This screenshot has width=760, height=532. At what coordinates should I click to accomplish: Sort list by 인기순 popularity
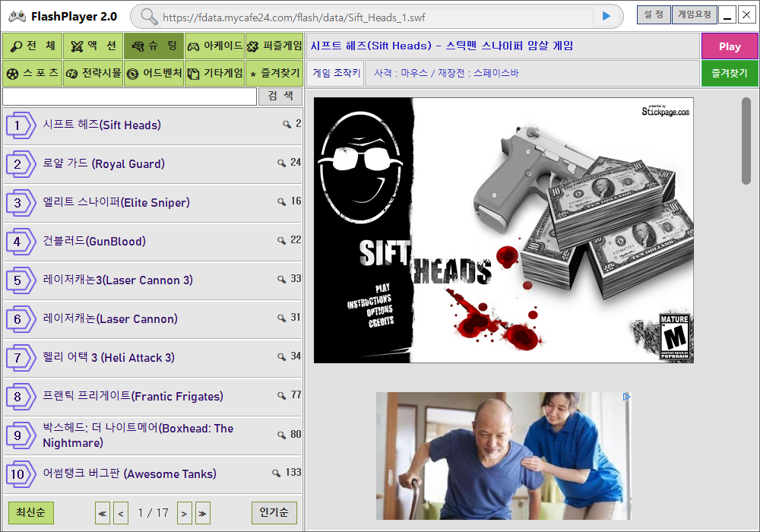(x=274, y=512)
